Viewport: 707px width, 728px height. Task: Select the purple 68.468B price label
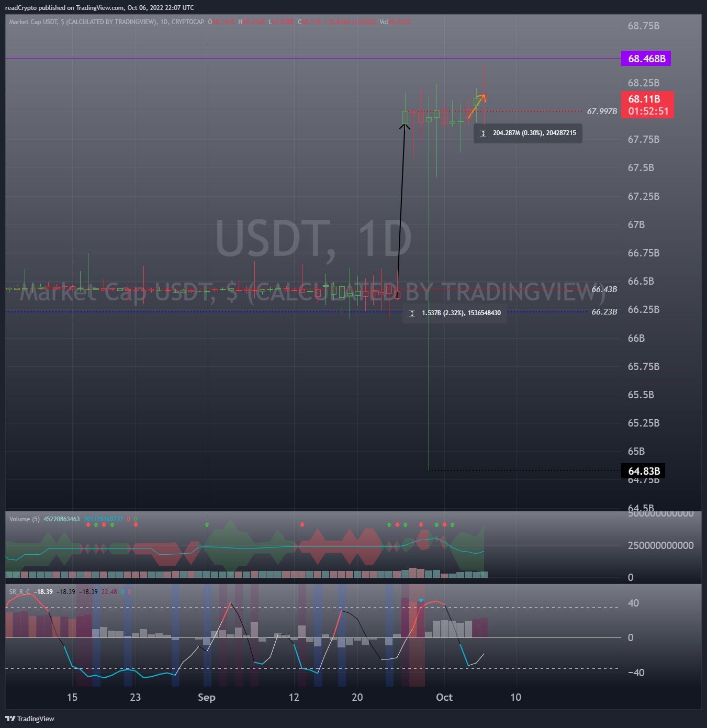pyautogui.click(x=646, y=59)
